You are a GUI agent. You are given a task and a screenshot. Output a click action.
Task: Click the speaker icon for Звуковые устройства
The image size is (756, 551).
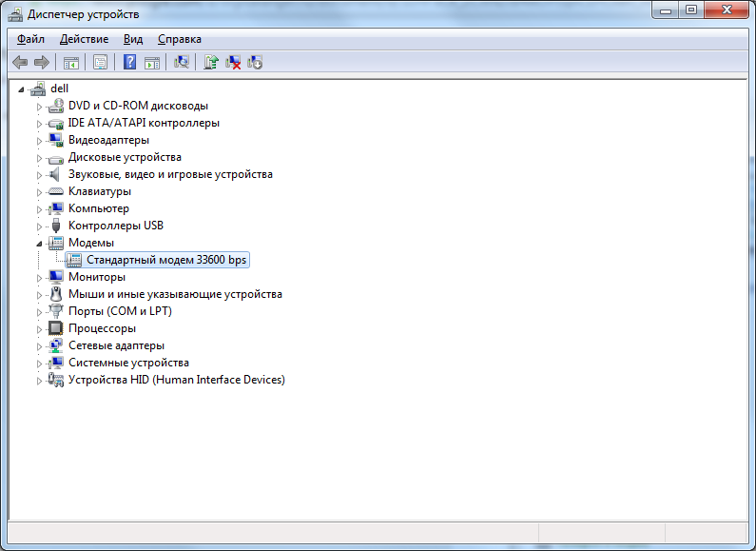click(x=55, y=174)
